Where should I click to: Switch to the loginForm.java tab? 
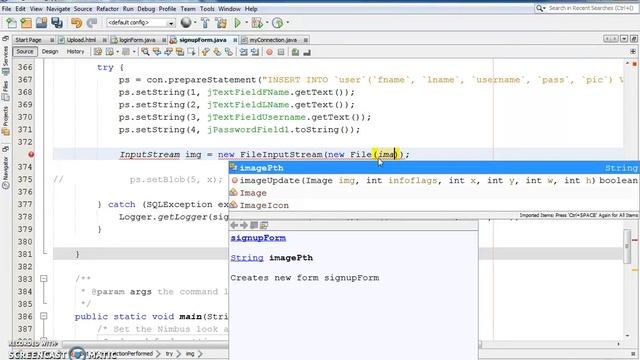click(137, 40)
